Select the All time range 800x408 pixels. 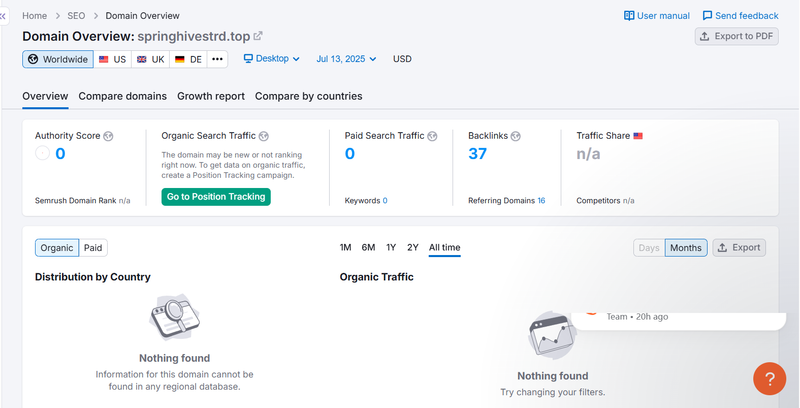coord(444,247)
